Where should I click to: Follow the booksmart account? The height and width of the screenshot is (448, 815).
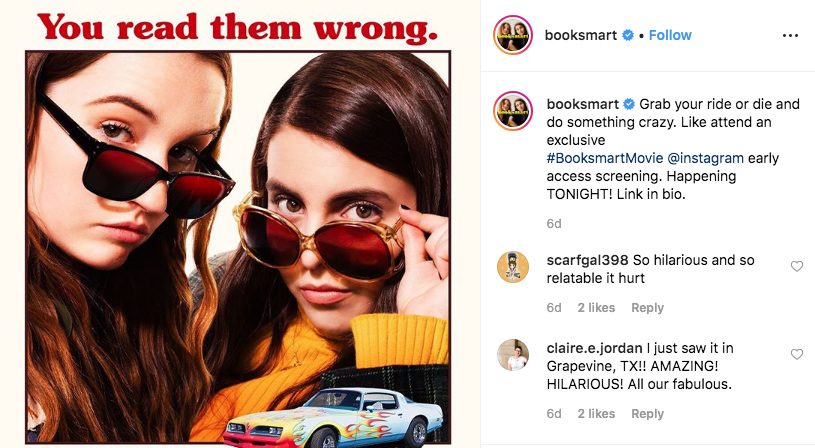(x=670, y=35)
